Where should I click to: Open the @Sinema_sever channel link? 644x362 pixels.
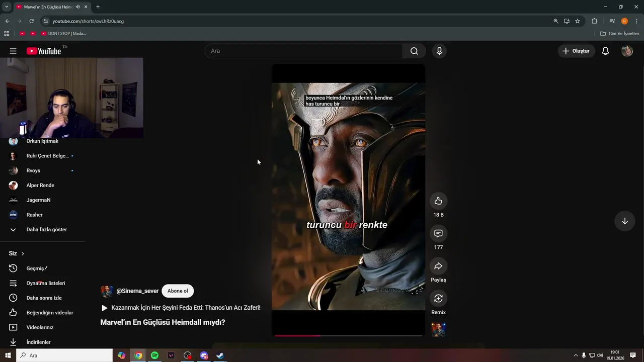[137, 291]
